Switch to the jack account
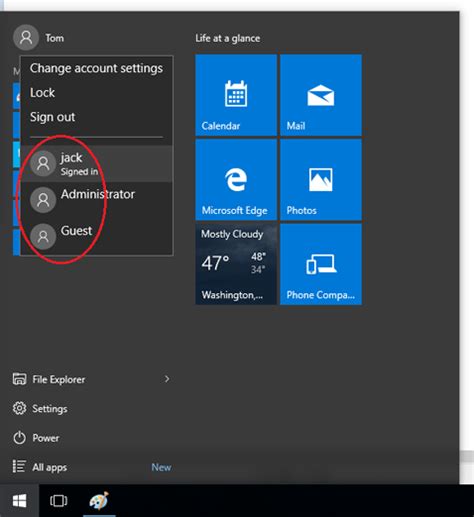 click(96, 163)
